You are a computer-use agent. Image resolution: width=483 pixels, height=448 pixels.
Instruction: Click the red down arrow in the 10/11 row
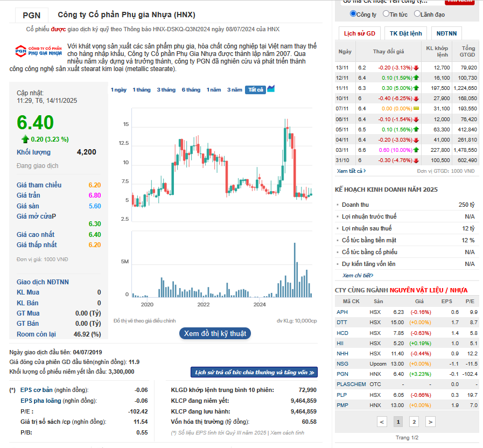coord(416,99)
